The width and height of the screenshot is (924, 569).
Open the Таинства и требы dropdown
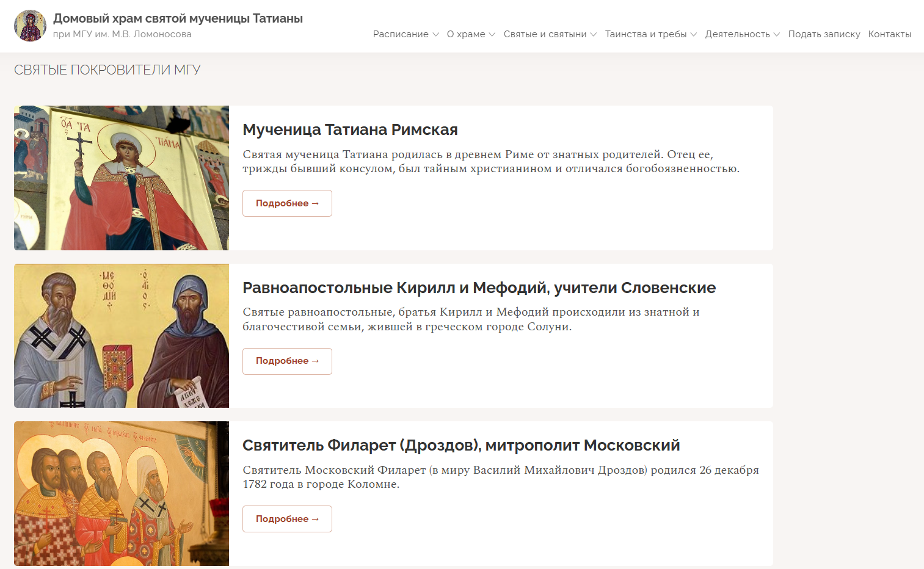click(651, 34)
